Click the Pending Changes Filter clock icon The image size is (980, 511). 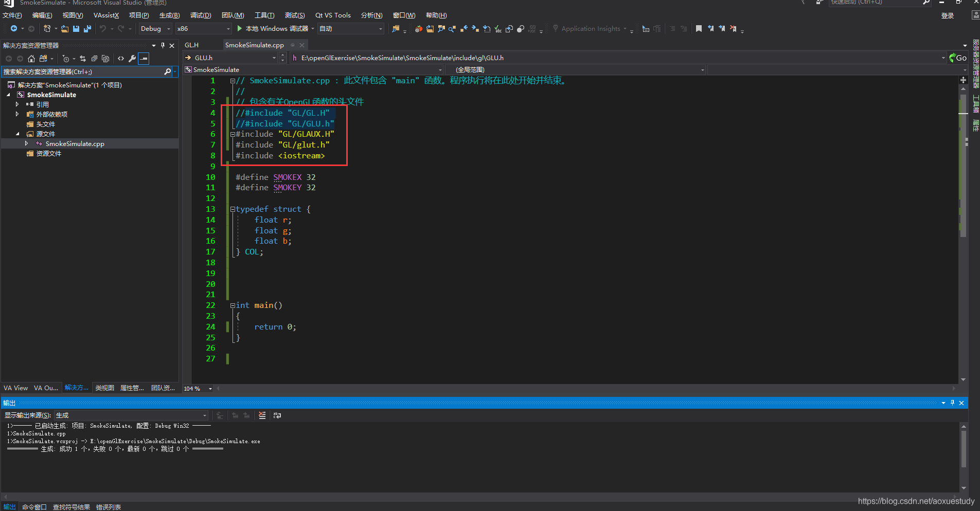pyautogui.click(x=65, y=59)
